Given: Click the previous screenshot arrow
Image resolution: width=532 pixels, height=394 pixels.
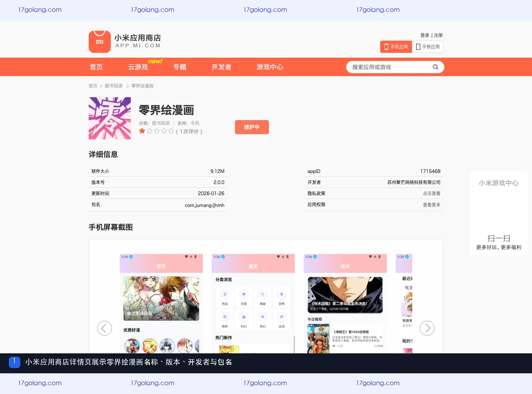Looking at the screenshot, I should click(105, 328).
